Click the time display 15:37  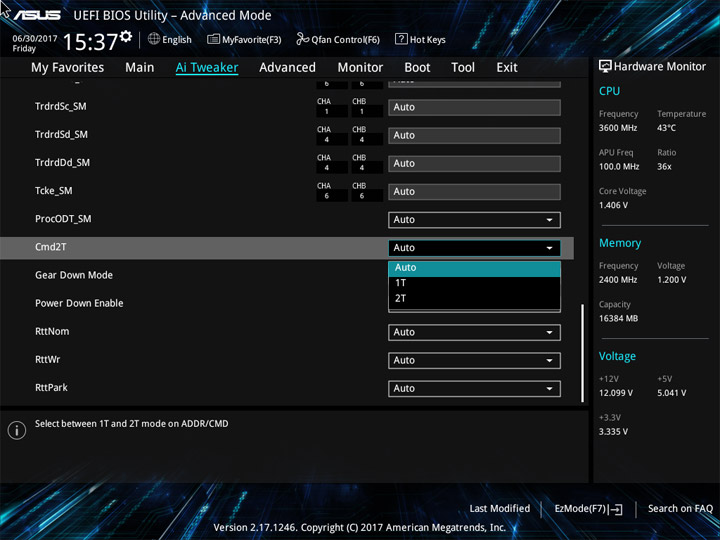tap(90, 42)
